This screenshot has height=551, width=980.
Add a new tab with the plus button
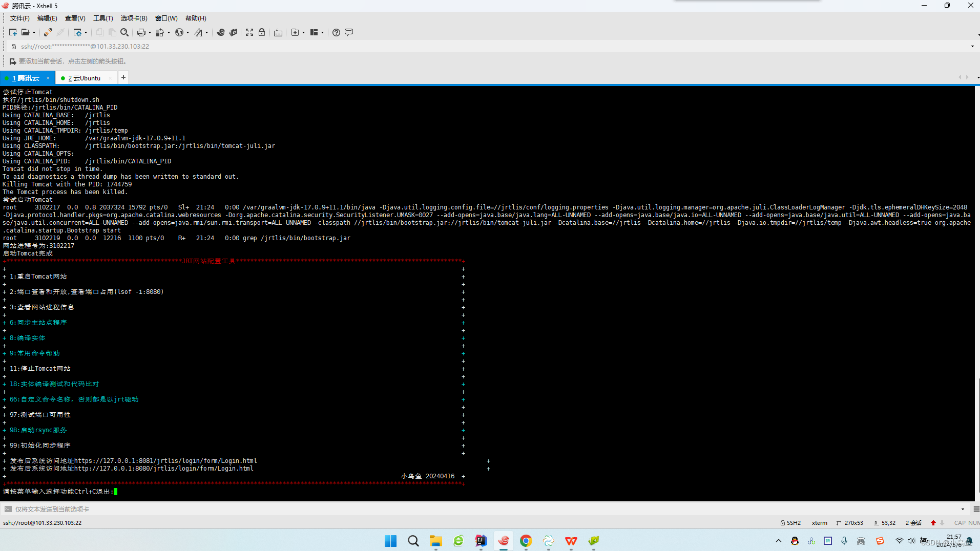(123, 77)
